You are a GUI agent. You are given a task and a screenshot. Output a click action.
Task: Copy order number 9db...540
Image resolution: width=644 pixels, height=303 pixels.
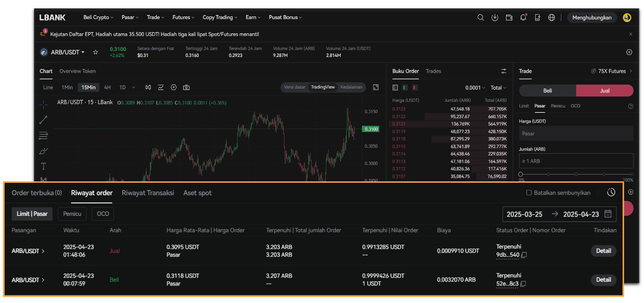tap(524, 255)
